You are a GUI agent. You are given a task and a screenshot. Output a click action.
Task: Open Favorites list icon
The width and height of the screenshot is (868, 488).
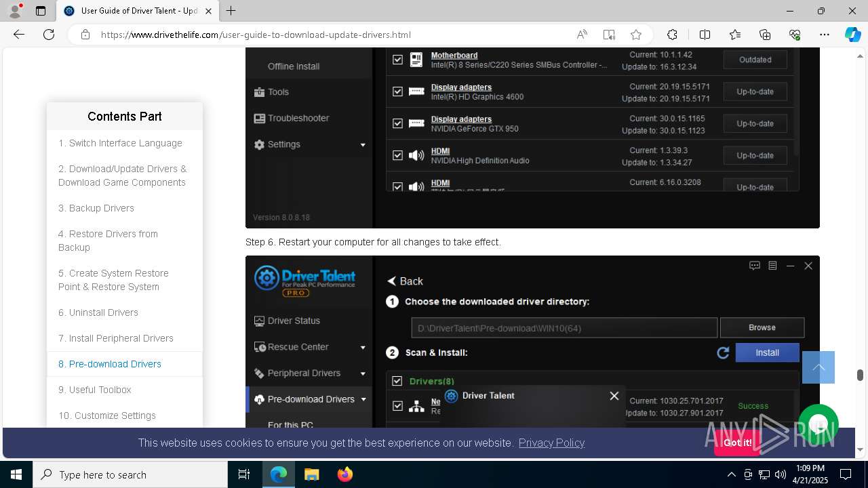735,35
